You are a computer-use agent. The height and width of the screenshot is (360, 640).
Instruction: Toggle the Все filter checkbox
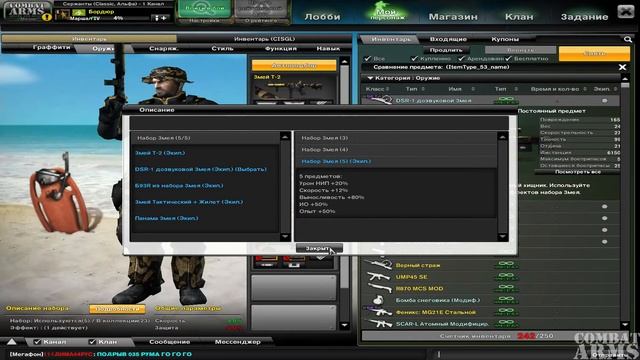tap(368, 58)
